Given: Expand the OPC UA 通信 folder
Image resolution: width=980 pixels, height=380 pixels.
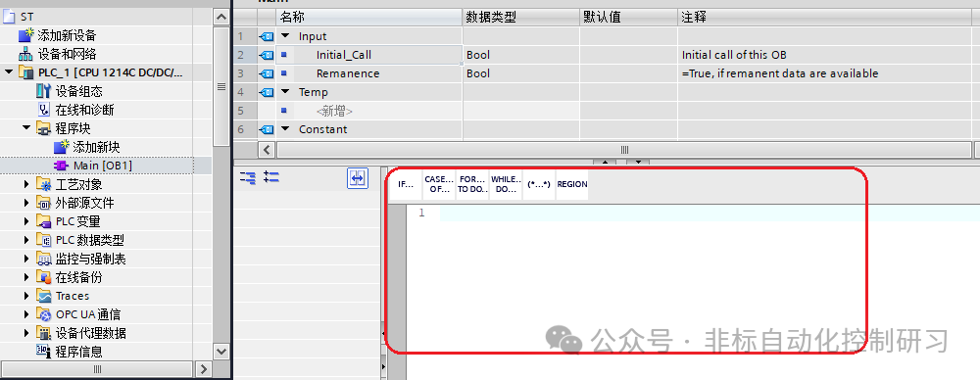Looking at the screenshot, I should tap(26, 314).
